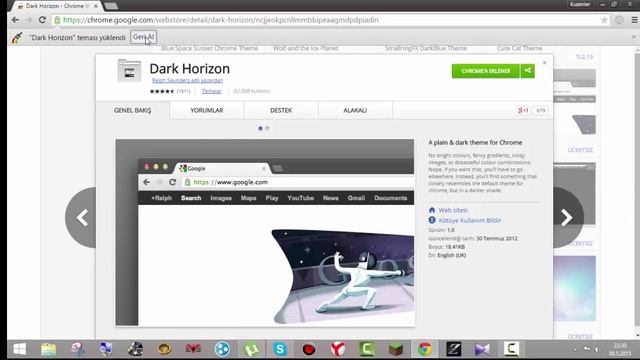Click the green 'Chrome'a Eklendi' button
Screen dimensions: 640x360
485,71
